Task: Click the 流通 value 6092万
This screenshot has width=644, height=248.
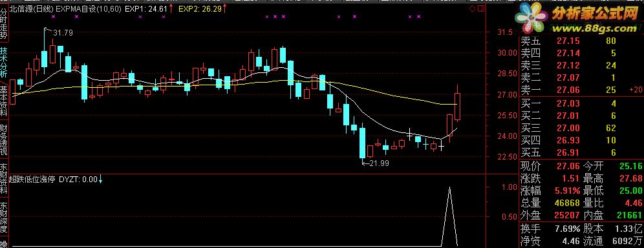Action: pyautogui.click(x=628, y=241)
